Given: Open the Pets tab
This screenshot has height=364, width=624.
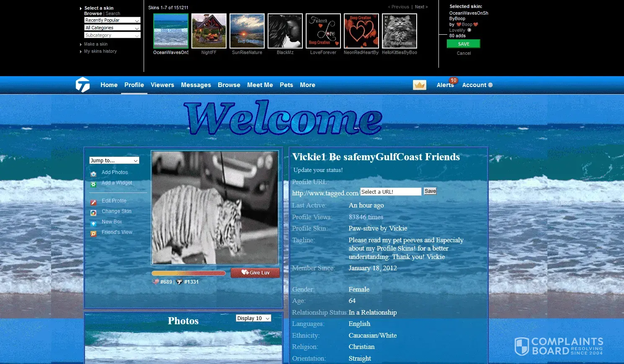Looking at the screenshot, I should [x=286, y=85].
